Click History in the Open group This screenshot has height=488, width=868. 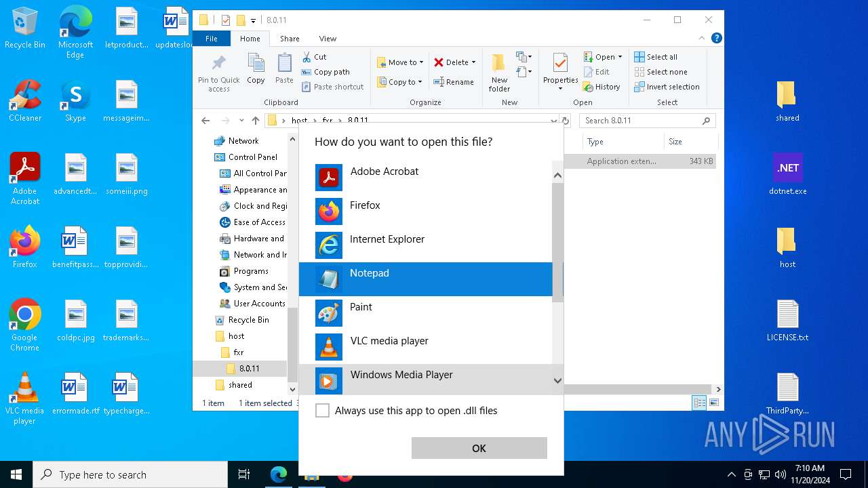601,87
